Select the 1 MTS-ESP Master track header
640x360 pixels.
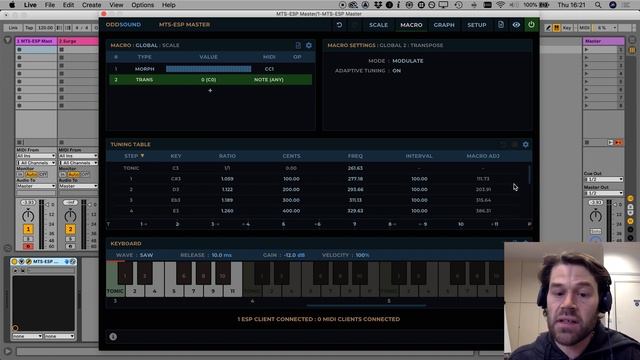[x=36, y=41]
